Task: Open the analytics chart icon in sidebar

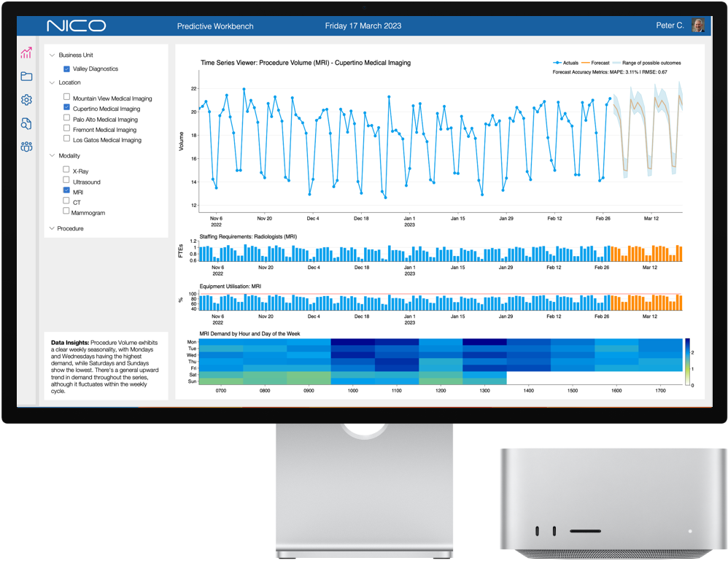Action: click(26, 53)
